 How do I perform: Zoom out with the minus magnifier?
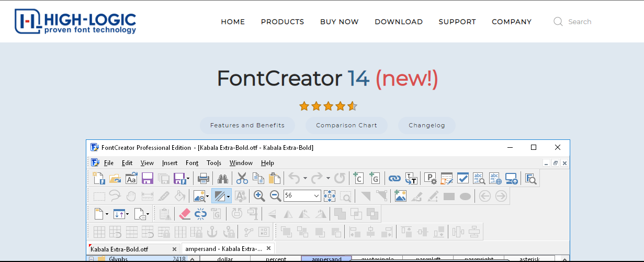[x=275, y=196]
